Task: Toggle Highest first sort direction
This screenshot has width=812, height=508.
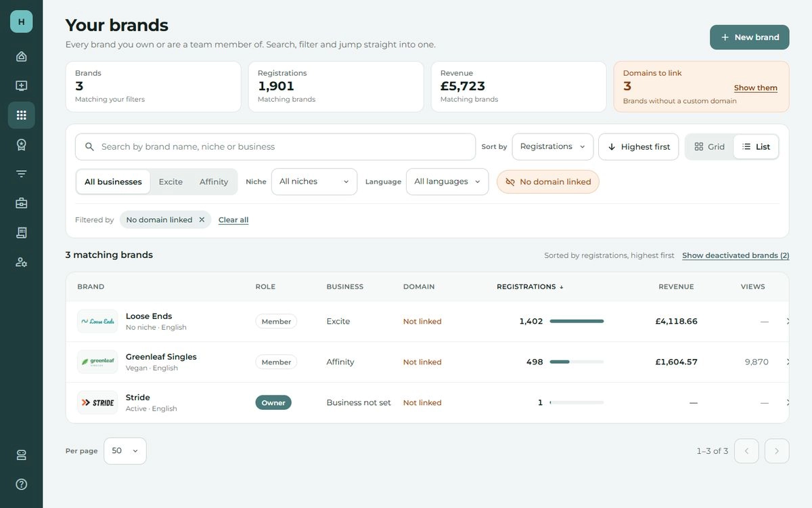Action: coord(638,147)
